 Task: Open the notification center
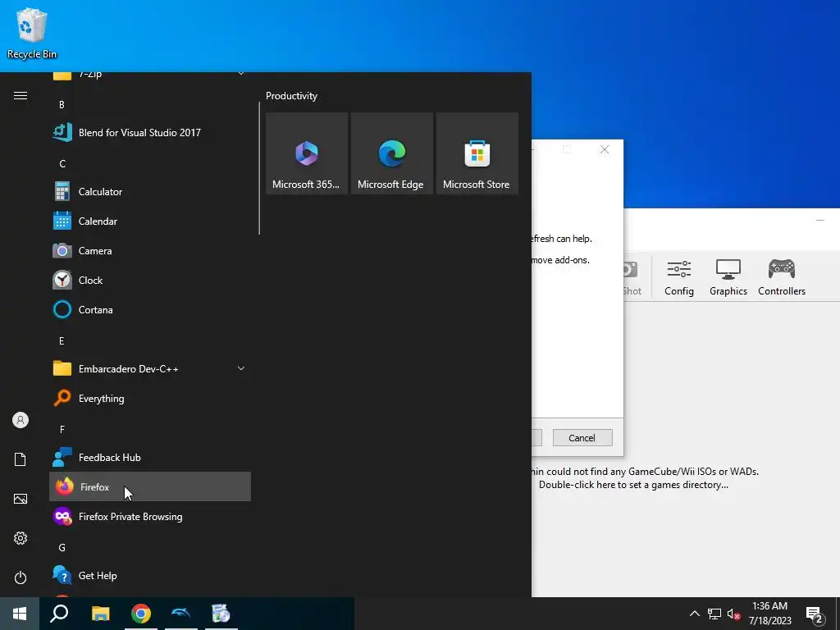click(815, 614)
